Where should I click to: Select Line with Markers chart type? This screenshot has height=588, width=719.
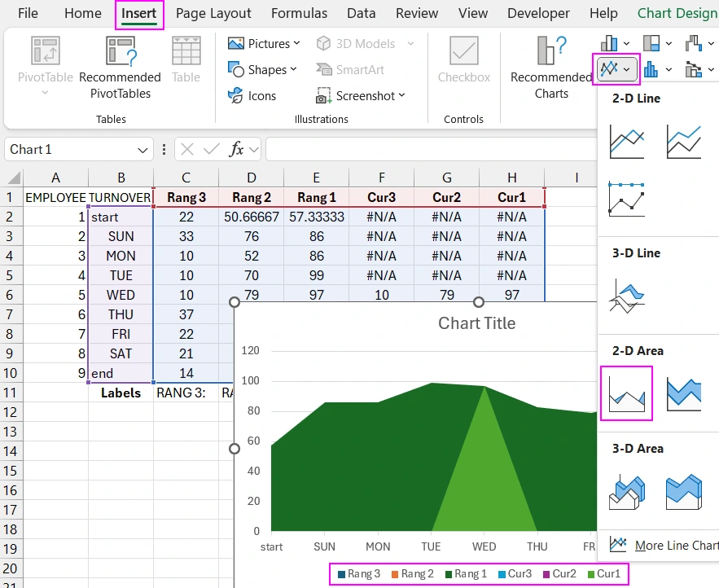pos(626,199)
